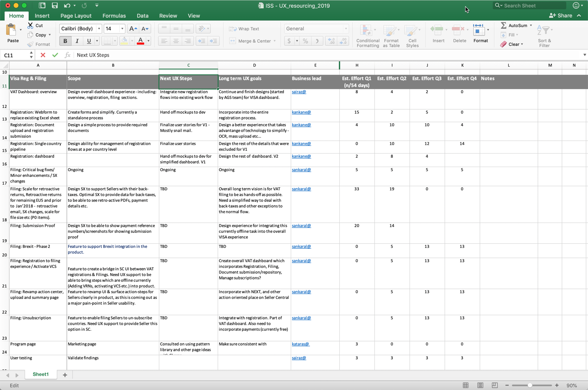Open the font color dropdown arrow

click(x=148, y=41)
